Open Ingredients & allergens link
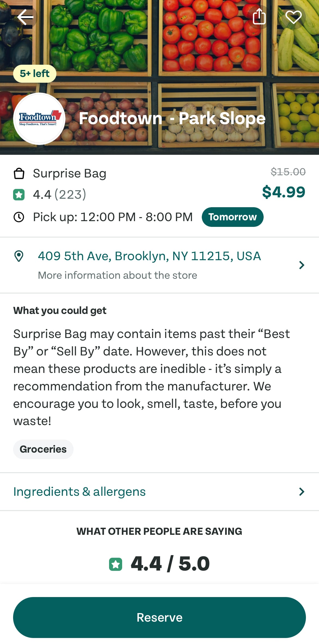Image resolution: width=319 pixels, height=644 pixels. coord(79,492)
